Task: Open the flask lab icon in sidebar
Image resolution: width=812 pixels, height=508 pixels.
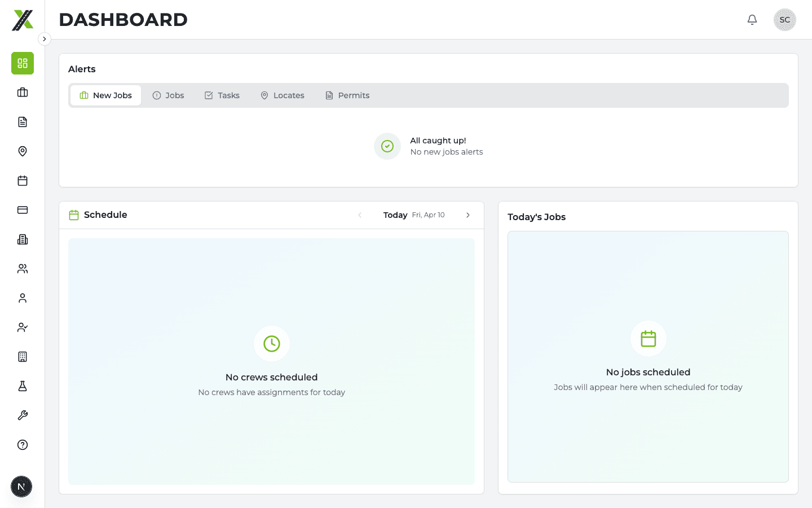Action: 23,386
